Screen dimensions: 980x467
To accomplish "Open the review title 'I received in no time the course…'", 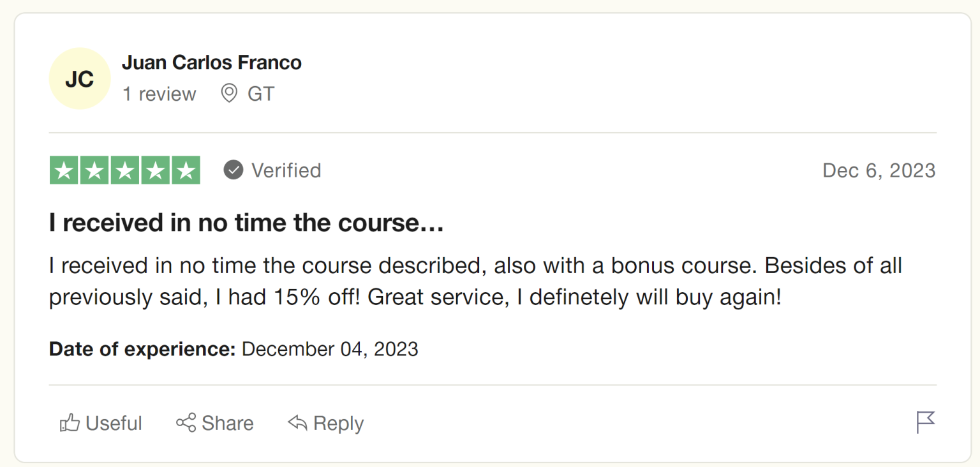I will (x=246, y=223).
